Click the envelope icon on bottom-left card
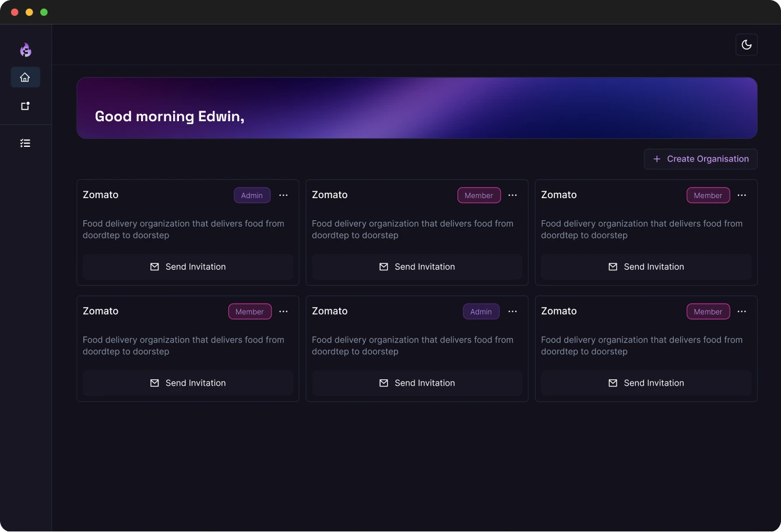The height and width of the screenshot is (532, 781). pos(154,383)
